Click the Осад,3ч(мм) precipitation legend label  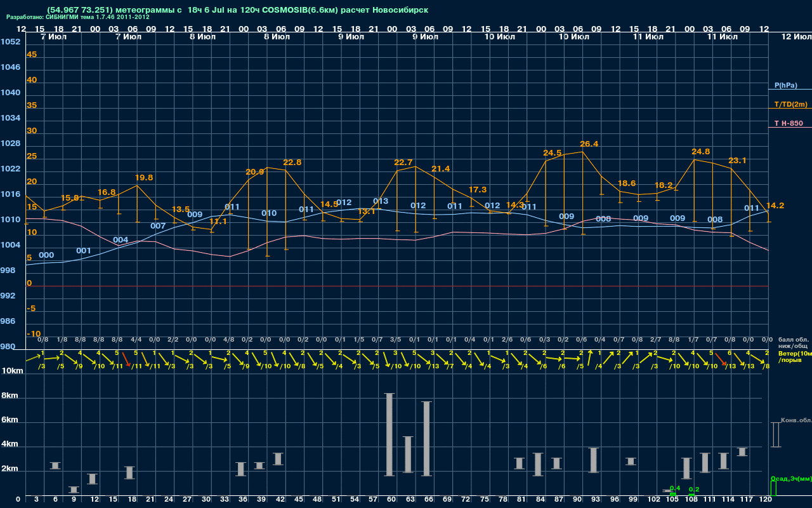pos(790,478)
